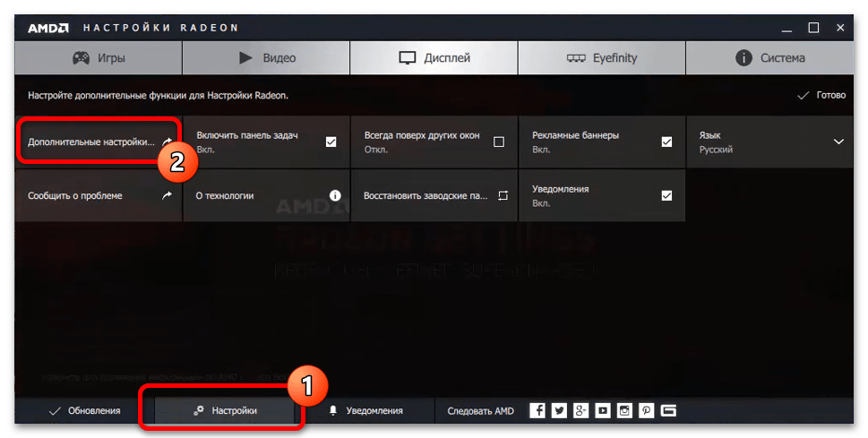Toggle the Уведомления checkbox tile
The image size is (868, 438).
tap(666, 195)
